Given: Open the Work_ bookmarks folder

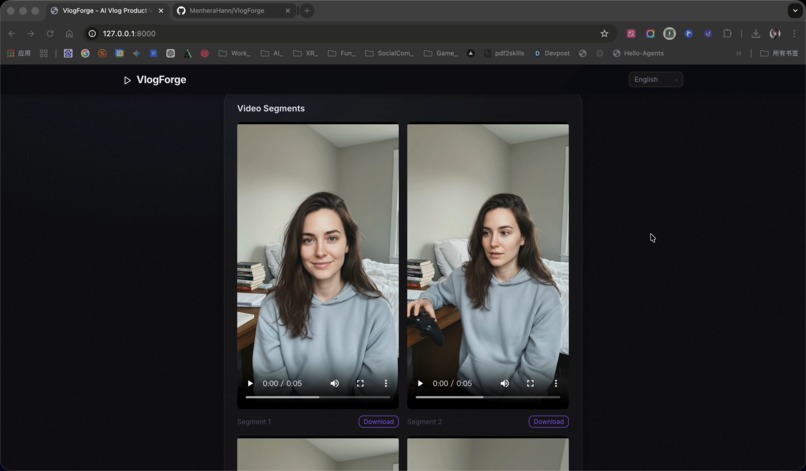Looking at the screenshot, I should coord(234,53).
